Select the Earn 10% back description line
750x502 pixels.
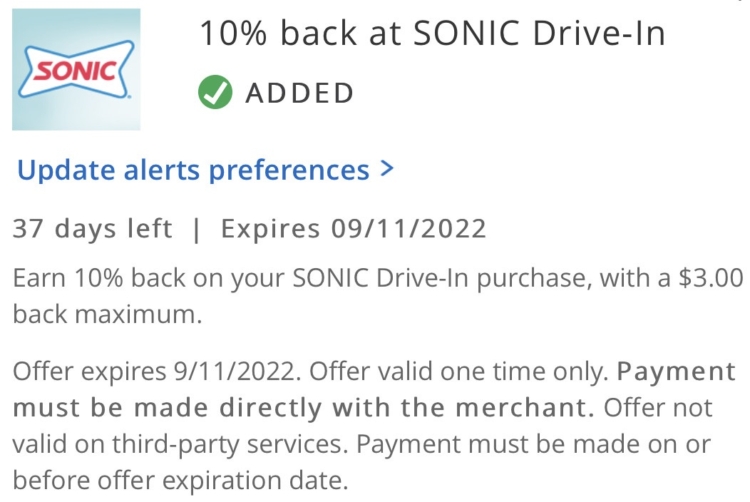click(x=378, y=278)
